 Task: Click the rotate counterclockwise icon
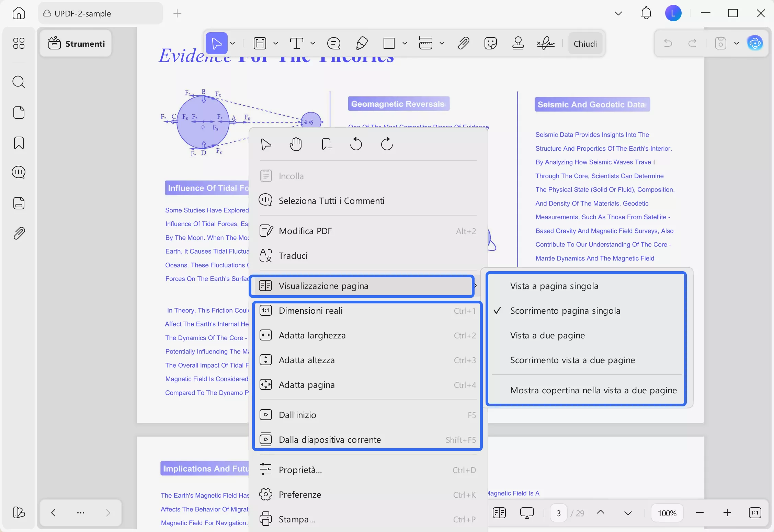356,144
